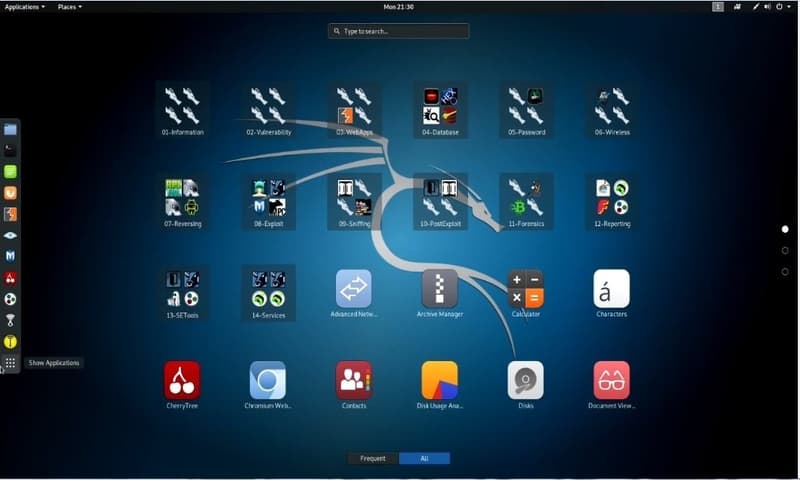Open workspace indicator in top bar

pos(718,7)
